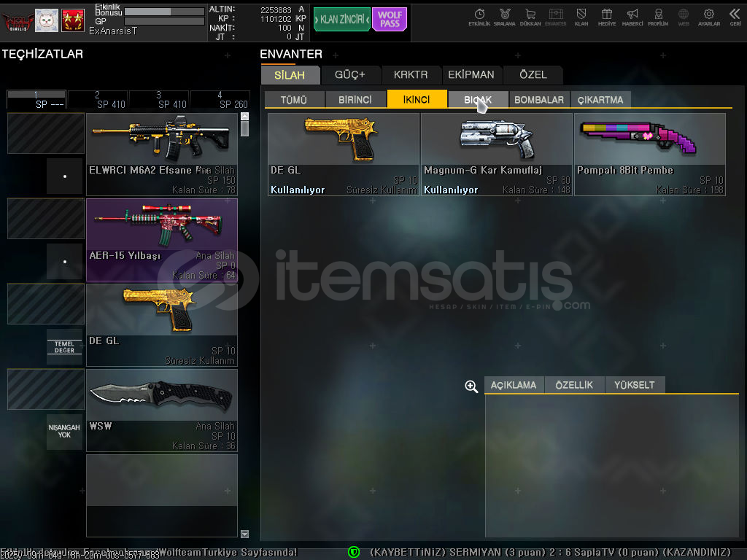
Task: Click the KP value 1101202
Action: (276, 19)
